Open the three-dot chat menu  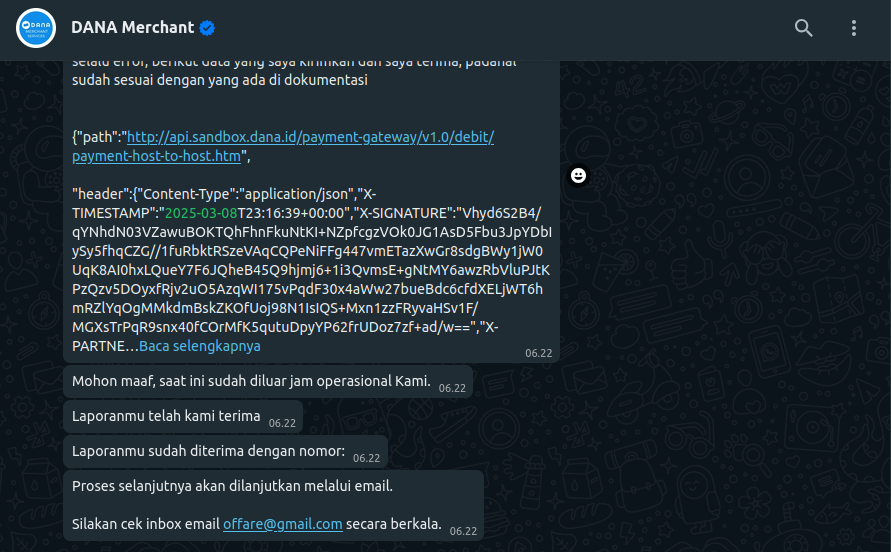point(854,28)
